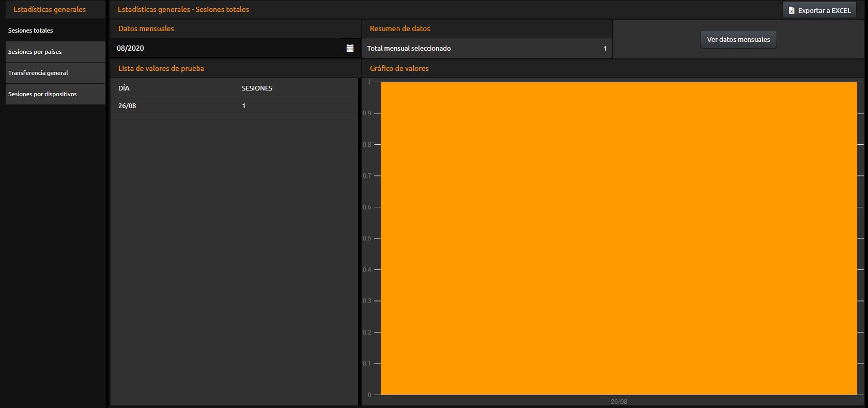
Task: Open the calendar picker icon
Action: click(x=350, y=48)
